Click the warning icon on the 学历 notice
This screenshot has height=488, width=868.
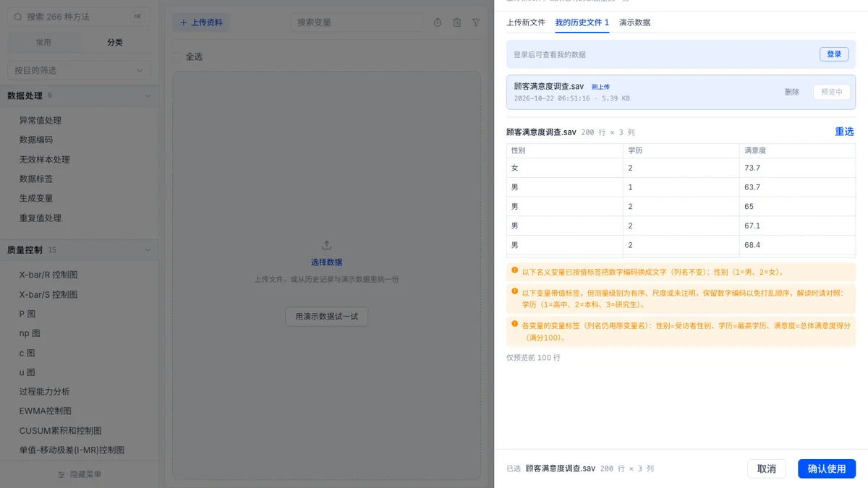coord(514,292)
